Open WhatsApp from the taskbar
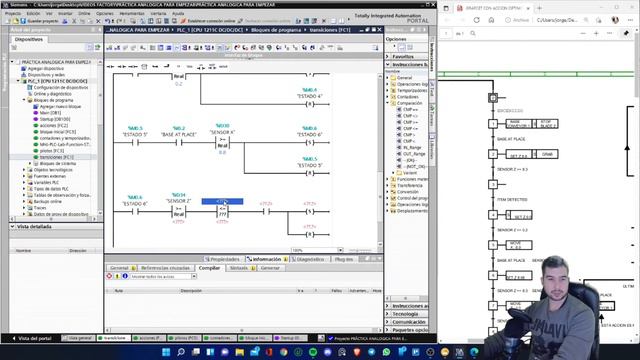The height and width of the screenshot is (360, 640). pyautogui.click(x=386, y=352)
